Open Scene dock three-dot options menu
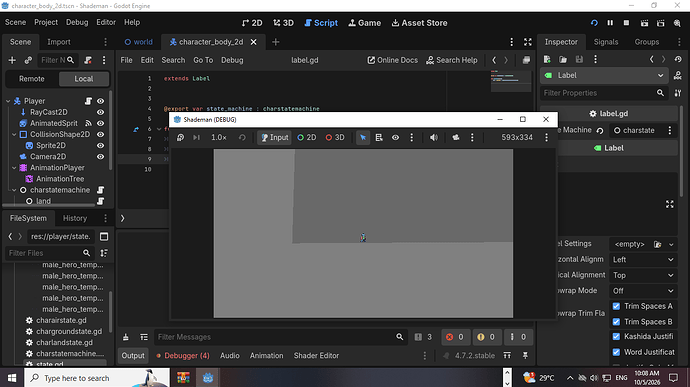Viewport: 690px width, 387px height. tap(104, 60)
